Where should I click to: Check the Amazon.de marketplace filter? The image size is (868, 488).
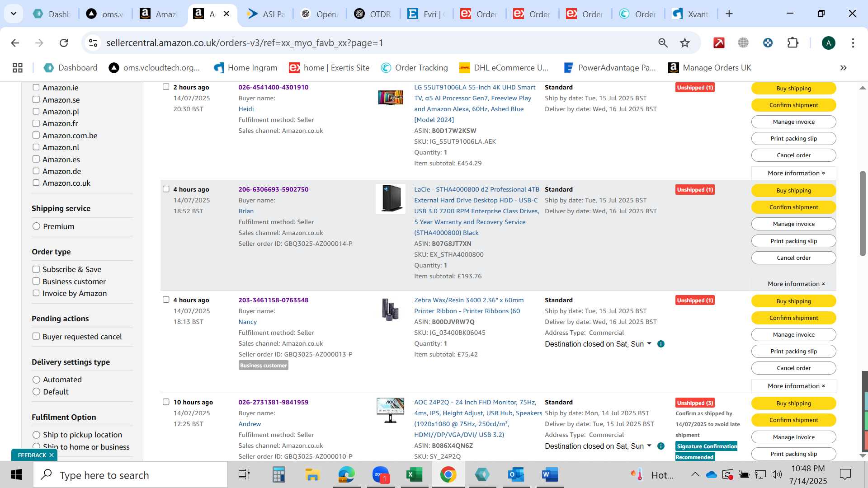pos(36,171)
